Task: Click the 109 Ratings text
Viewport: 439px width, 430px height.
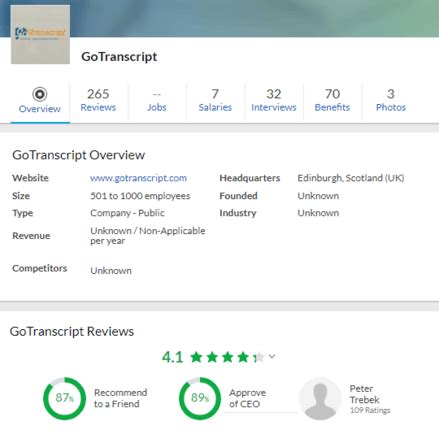Action: [x=370, y=410]
